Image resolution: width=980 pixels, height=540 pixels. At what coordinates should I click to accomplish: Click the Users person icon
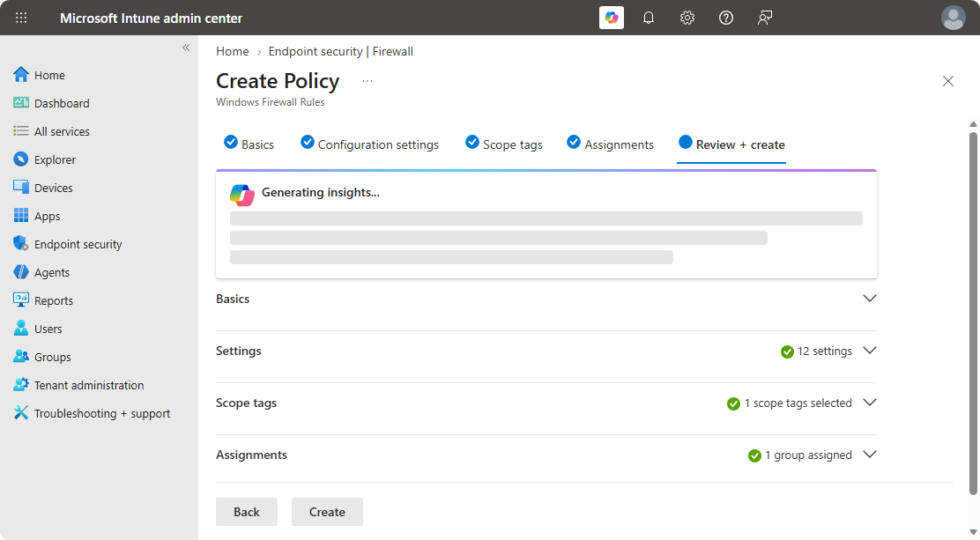tap(20, 328)
